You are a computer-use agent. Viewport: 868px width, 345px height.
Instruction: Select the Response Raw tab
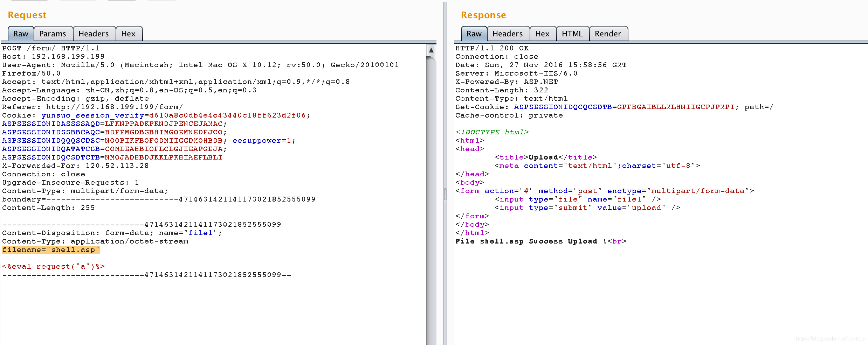[x=474, y=34]
